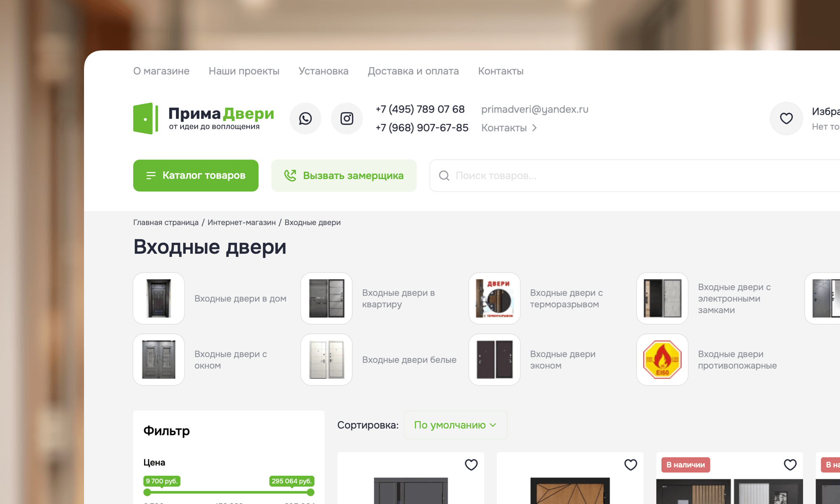The width and height of the screenshot is (840, 504).
Task: Open the 'Каталог товаров' menu
Action: [196, 176]
